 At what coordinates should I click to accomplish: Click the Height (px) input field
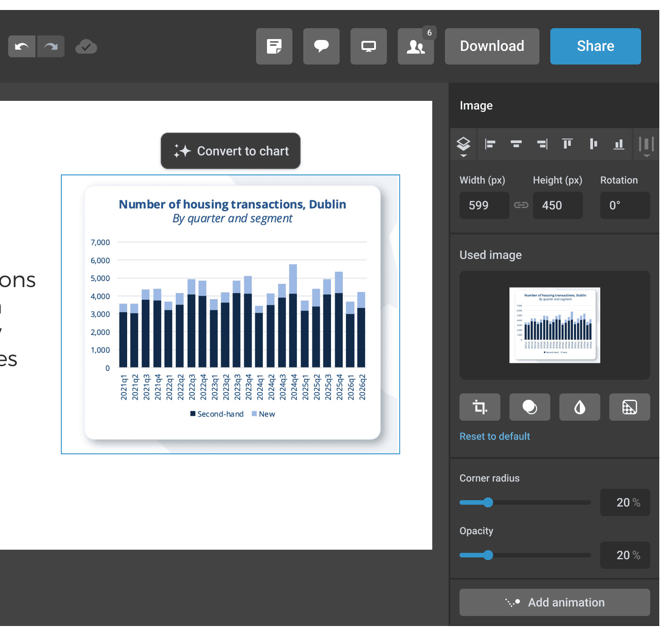[558, 205]
